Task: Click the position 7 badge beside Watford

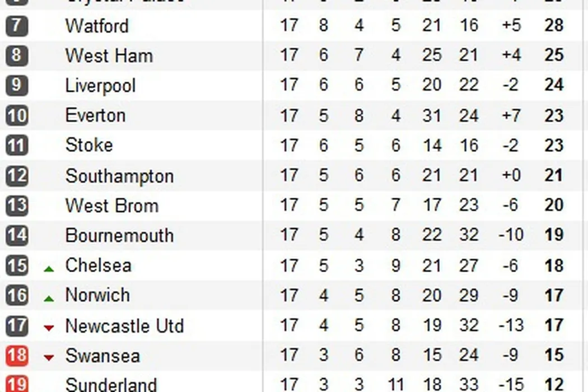Action: point(16,26)
